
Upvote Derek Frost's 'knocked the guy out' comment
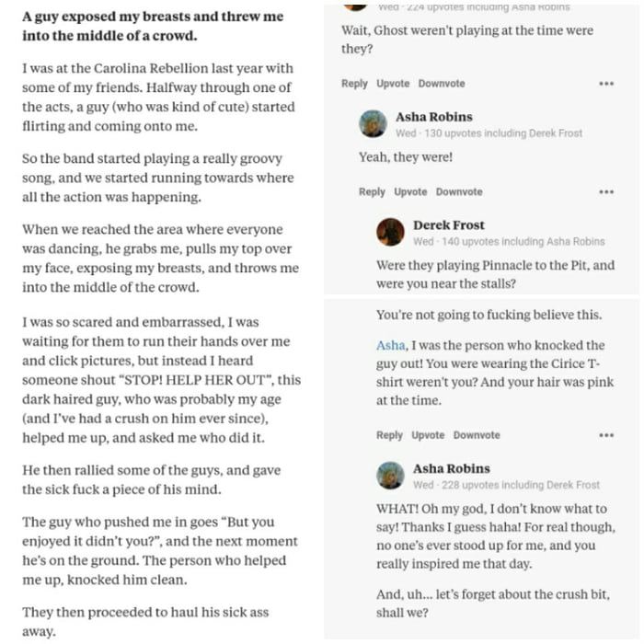428,435
